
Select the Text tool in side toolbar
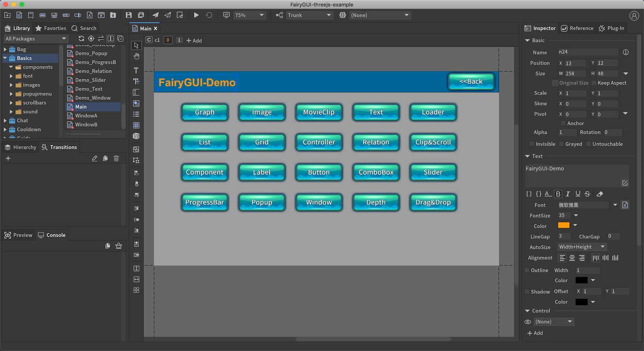click(x=136, y=70)
